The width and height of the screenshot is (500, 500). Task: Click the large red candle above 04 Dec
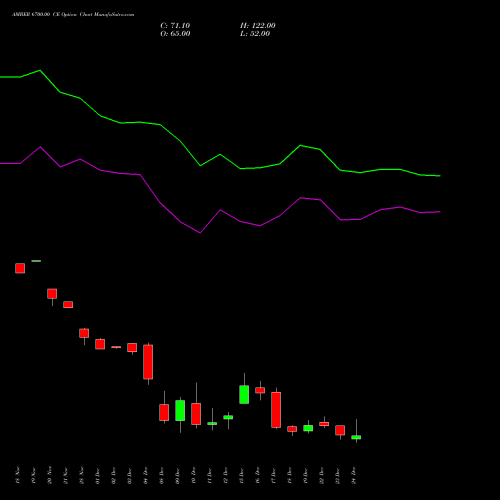[x=148, y=362]
